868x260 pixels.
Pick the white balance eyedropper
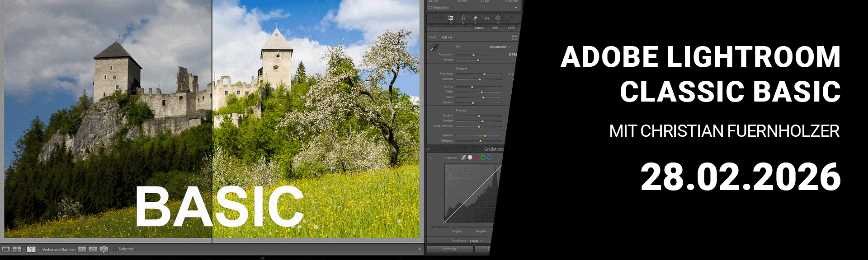[434, 47]
